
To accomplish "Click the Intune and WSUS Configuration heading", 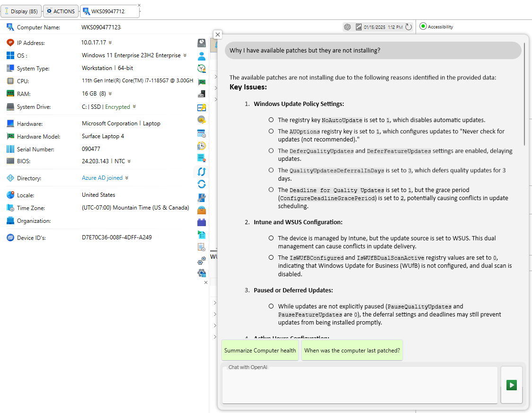I will (298, 222).
